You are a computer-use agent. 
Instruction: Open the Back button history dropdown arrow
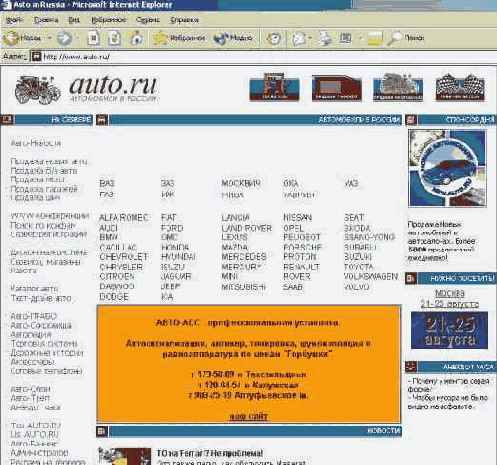click(x=49, y=38)
